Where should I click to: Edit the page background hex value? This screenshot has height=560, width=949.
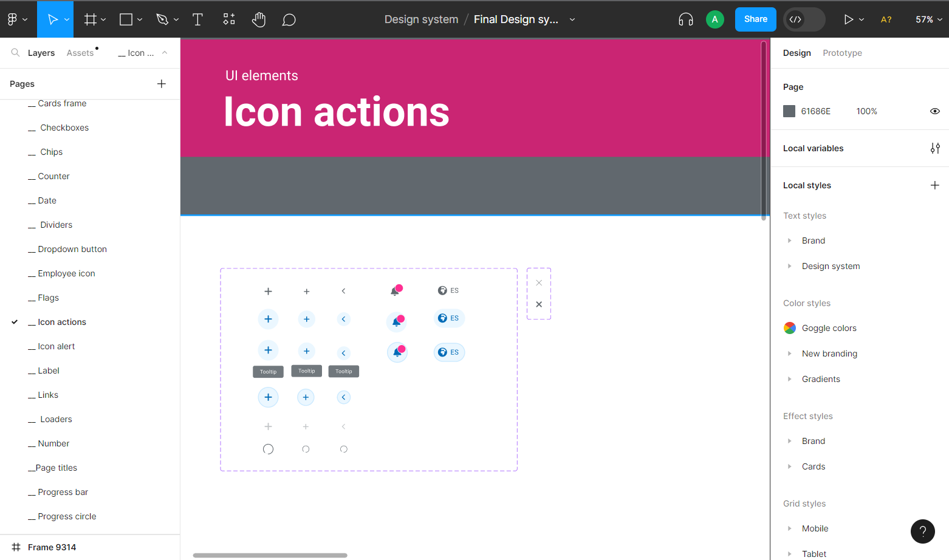[815, 111]
